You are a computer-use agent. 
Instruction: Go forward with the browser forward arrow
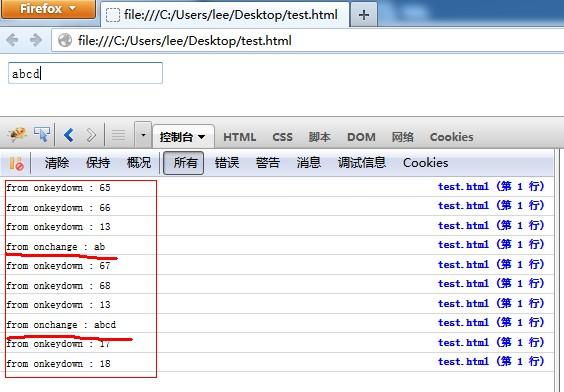(36, 40)
